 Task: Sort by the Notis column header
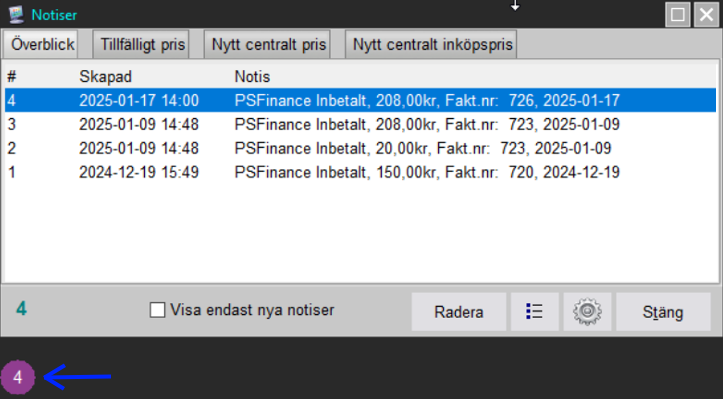tap(252, 77)
